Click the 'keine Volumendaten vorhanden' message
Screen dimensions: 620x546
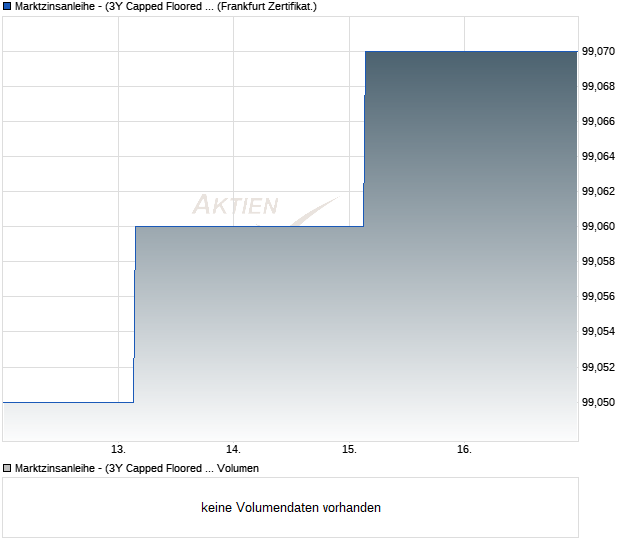tap(291, 507)
